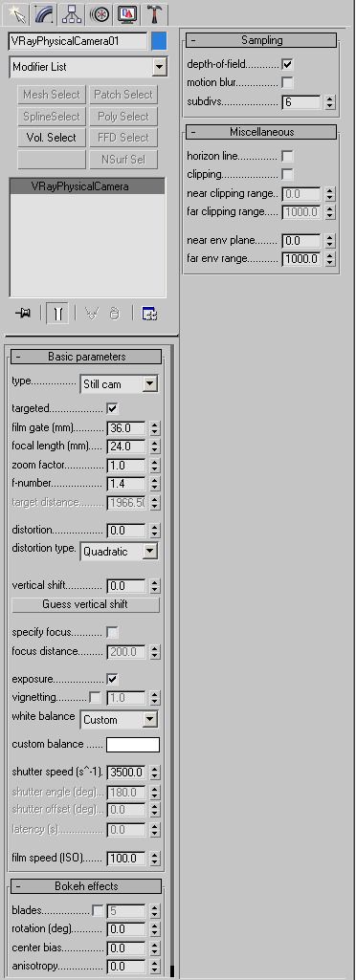Click the VRayPhysicalCamera01 name field
Image resolution: width=356 pixels, height=980 pixels.
tap(78, 41)
